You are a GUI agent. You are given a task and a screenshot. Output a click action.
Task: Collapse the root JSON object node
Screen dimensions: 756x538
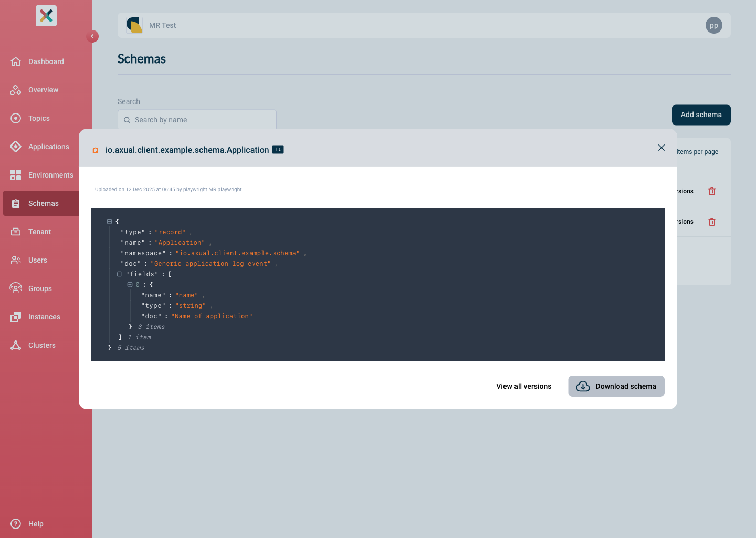(x=109, y=221)
